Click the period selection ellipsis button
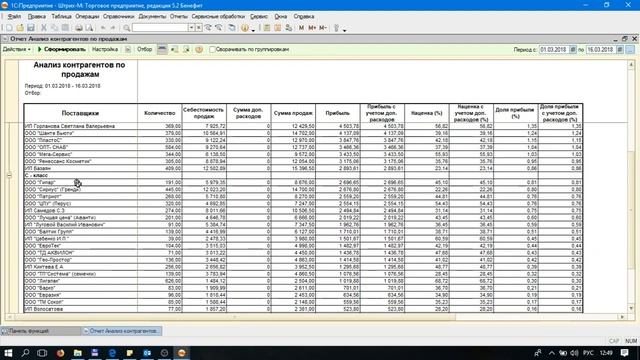 click(x=630, y=49)
